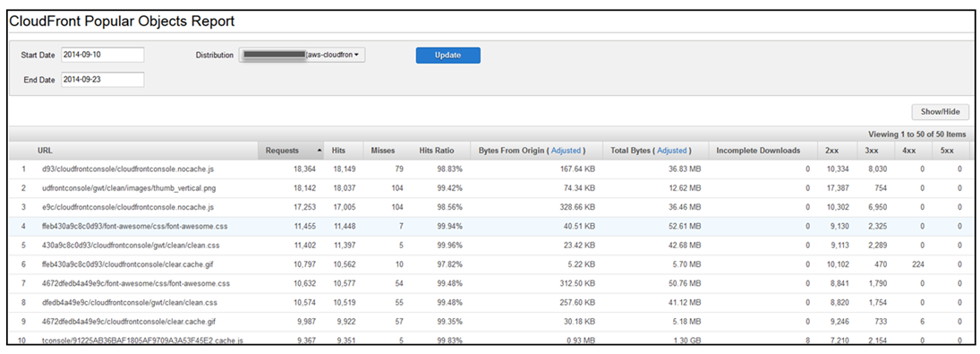Sort by the Hits Ratio column header

[436, 151]
